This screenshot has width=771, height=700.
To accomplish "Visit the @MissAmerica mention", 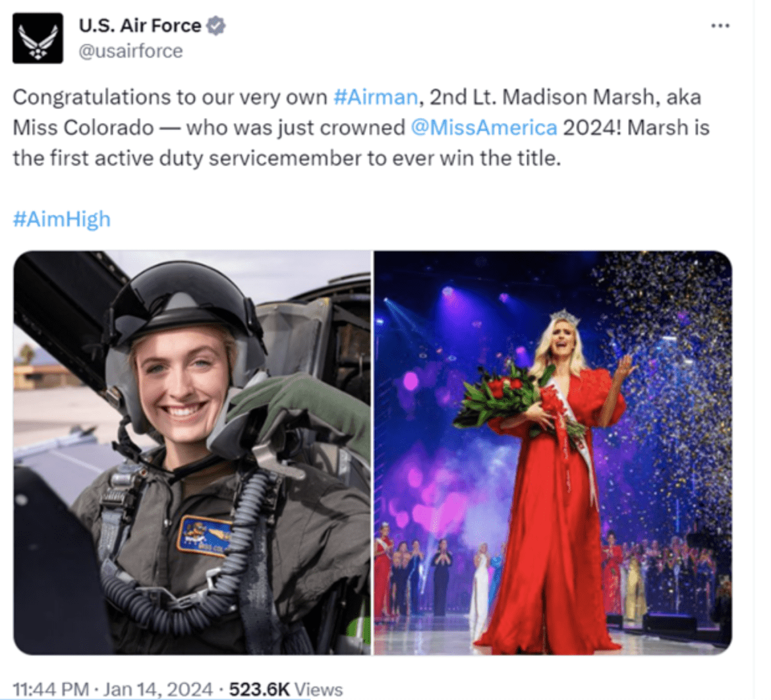I will 484,127.
